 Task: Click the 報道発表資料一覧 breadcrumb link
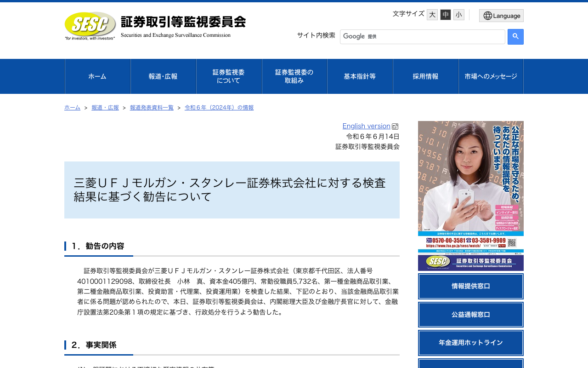[152, 108]
